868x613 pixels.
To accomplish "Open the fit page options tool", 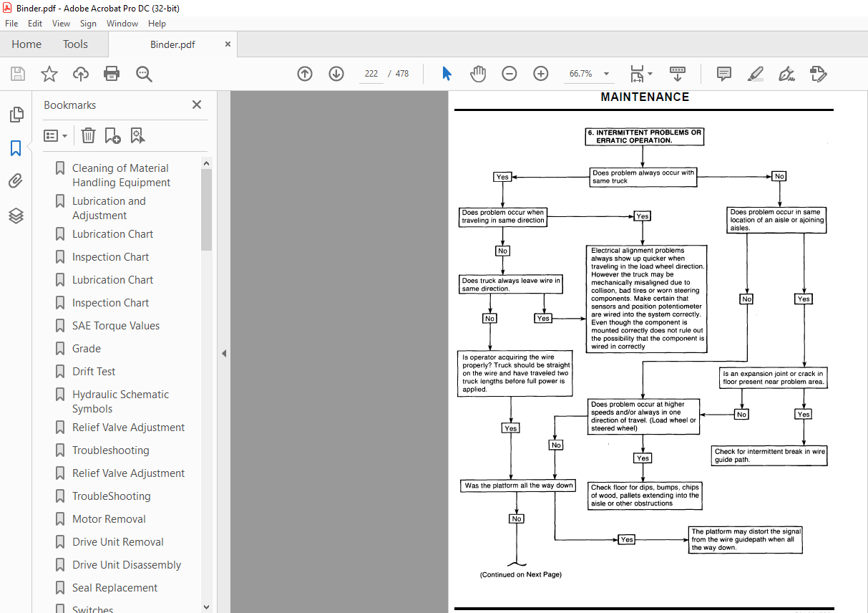I will 640,74.
